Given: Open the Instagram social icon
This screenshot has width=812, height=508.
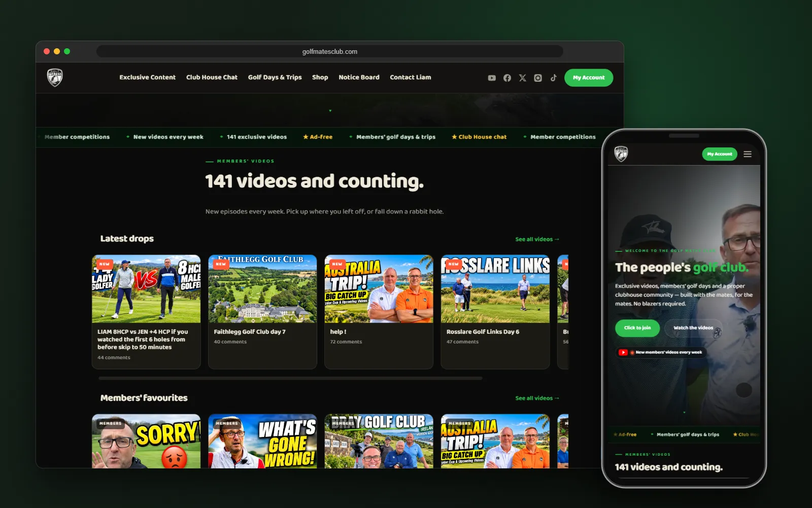Looking at the screenshot, I should tap(538, 78).
